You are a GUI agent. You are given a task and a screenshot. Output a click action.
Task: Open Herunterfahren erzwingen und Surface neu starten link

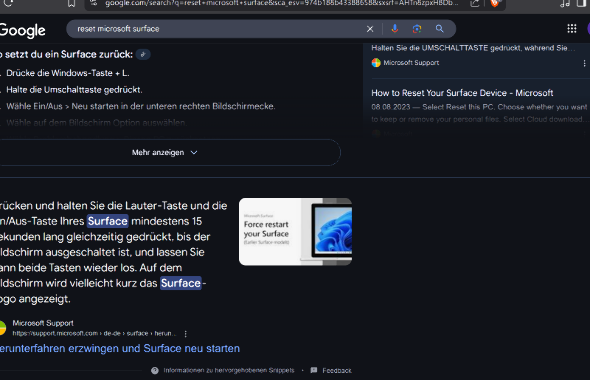tap(120, 348)
